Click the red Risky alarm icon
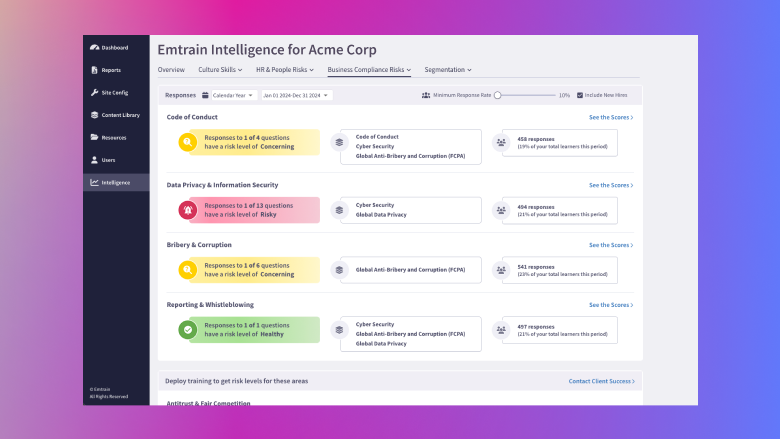This screenshot has height=439, width=780. point(188,210)
